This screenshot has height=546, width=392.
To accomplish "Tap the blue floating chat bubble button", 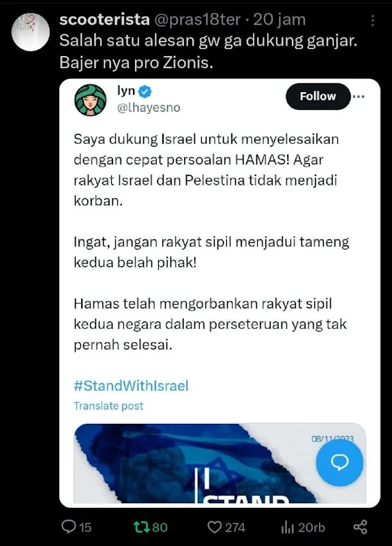I will tap(340, 463).
